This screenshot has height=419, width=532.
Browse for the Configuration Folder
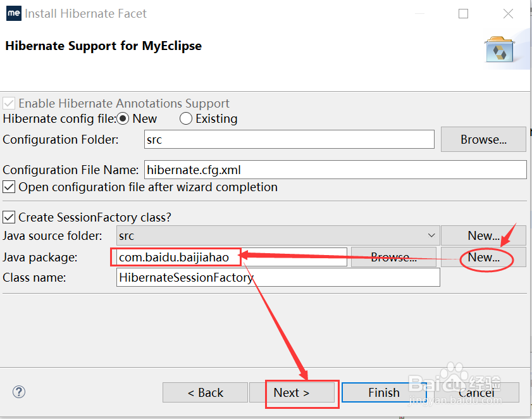pyautogui.click(x=483, y=139)
